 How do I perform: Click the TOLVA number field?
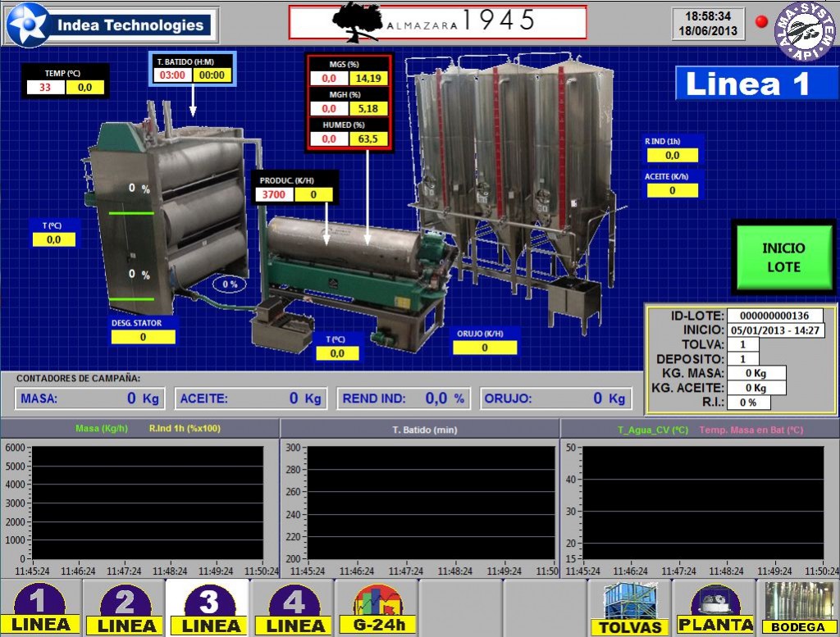(x=742, y=344)
